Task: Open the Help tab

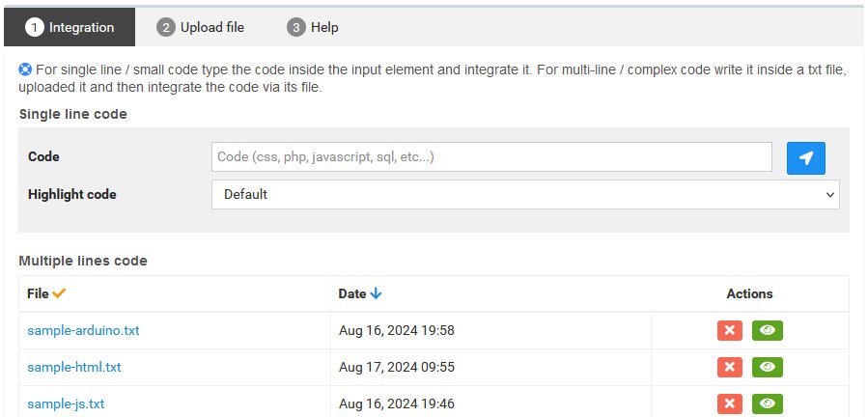Action: coord(313,27)
